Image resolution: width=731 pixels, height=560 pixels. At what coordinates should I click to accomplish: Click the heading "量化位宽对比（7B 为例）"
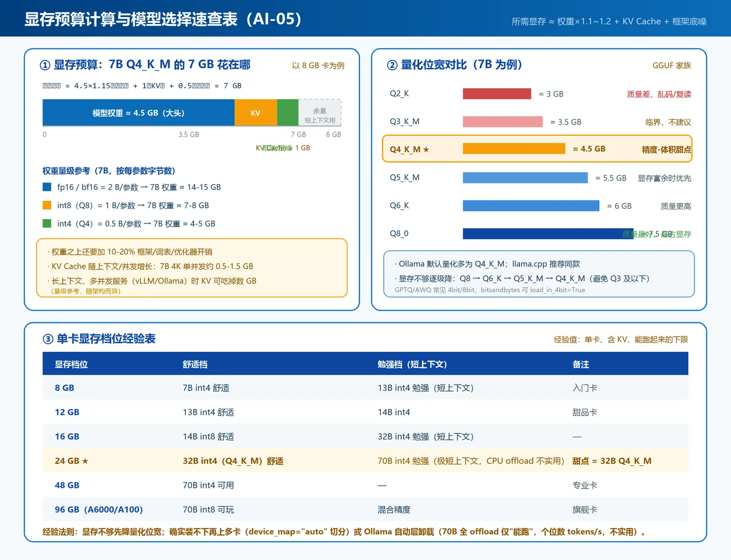click(x=462, y=65)
